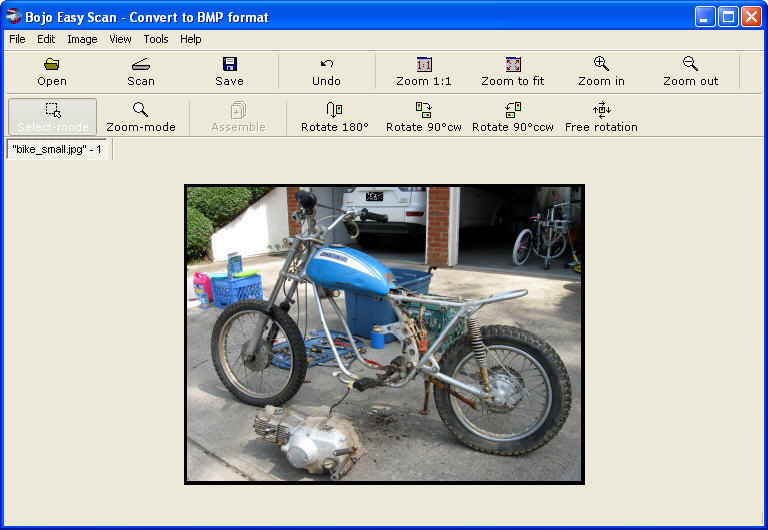Open Free rotation tool
The image size is (768, 530).
click(x=601, y=117)
